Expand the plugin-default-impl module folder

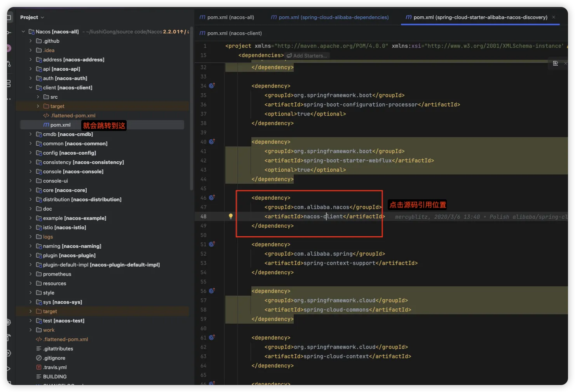31,265
